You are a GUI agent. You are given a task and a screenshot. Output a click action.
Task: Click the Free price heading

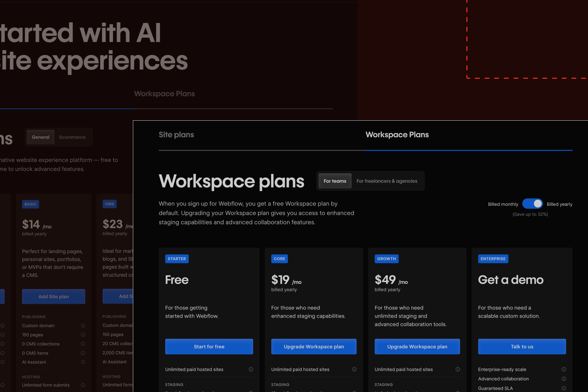pos(177,280)
